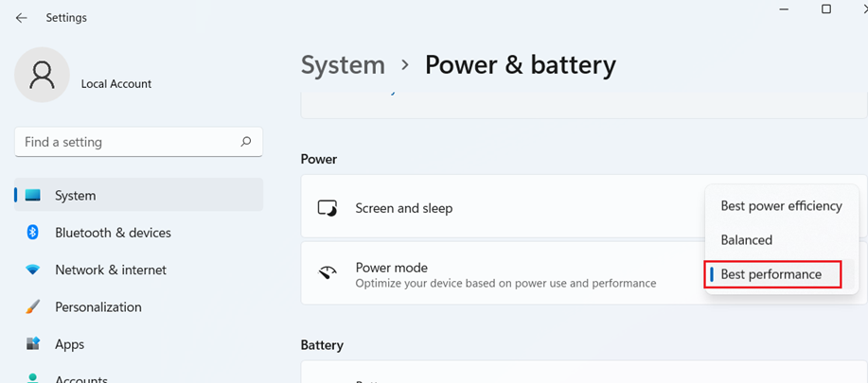The width and height of the screenshot is (868, 383).
Task: Click the Apps icon in sidebar
Action: 33,344
